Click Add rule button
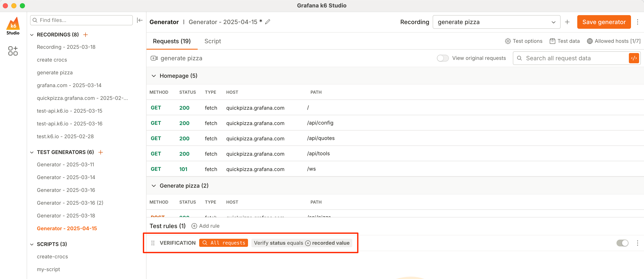Screen dimensions: 644x279 (206, 226)
